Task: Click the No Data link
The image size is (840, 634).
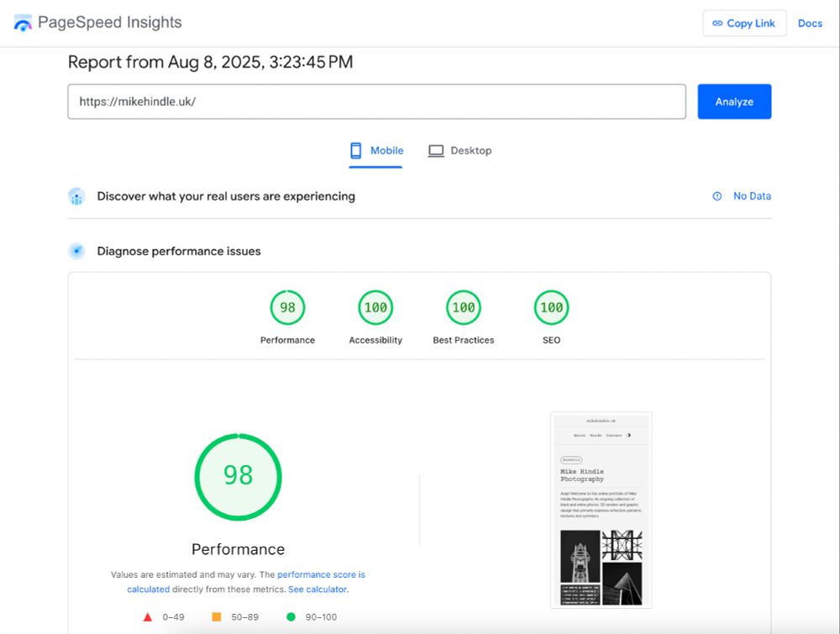Action: 752,196
